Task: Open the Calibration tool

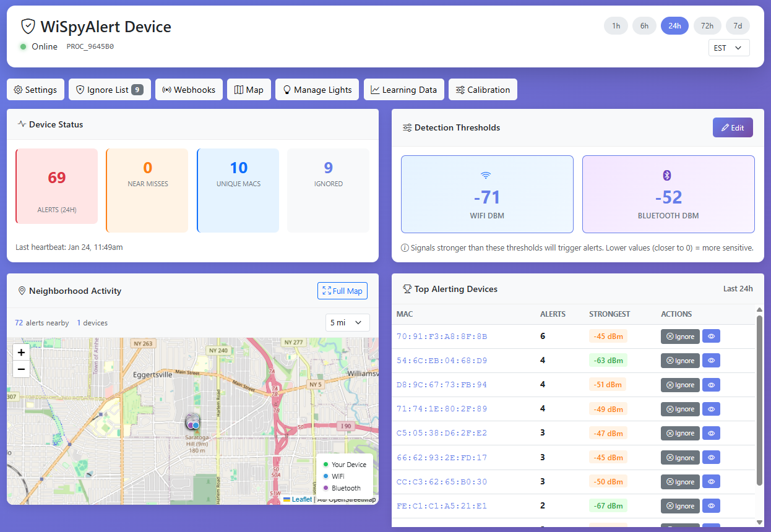Action: (483, 89)
